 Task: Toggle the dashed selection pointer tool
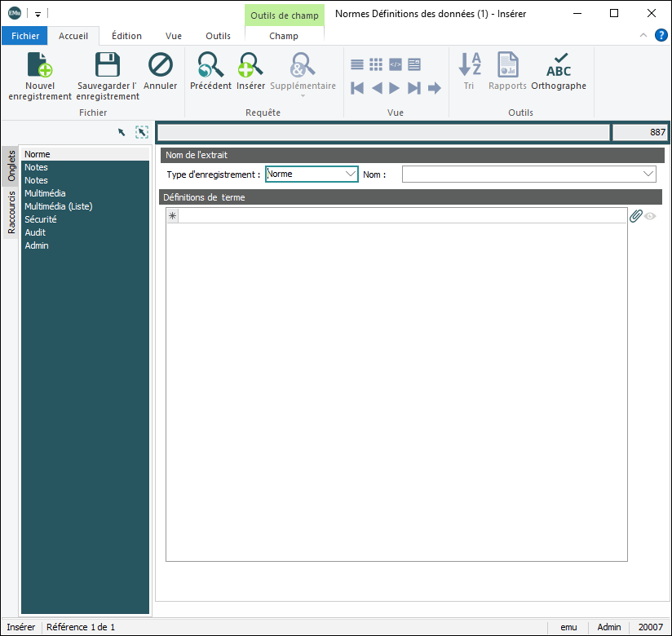(142, 132)
